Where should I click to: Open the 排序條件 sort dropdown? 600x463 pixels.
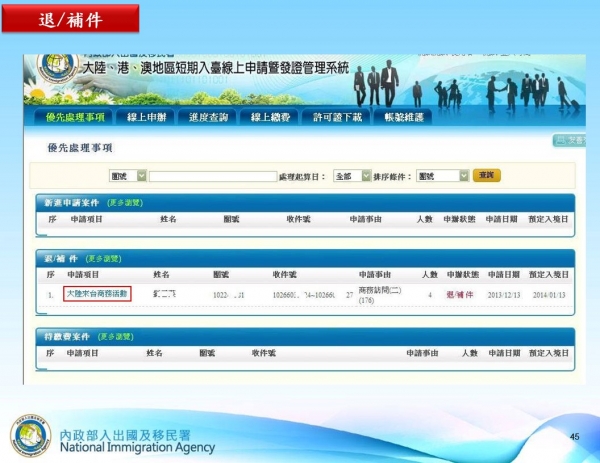click(441, 176)
